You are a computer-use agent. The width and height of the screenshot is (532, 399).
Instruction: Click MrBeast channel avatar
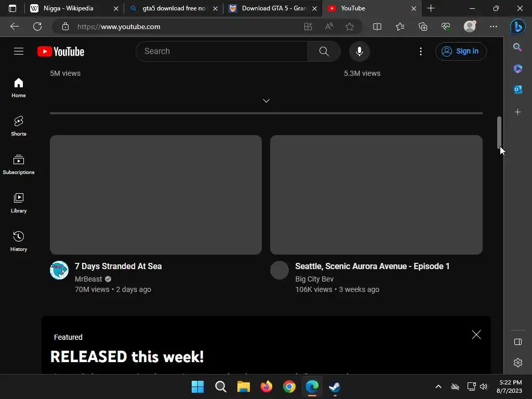click(59, 270)
